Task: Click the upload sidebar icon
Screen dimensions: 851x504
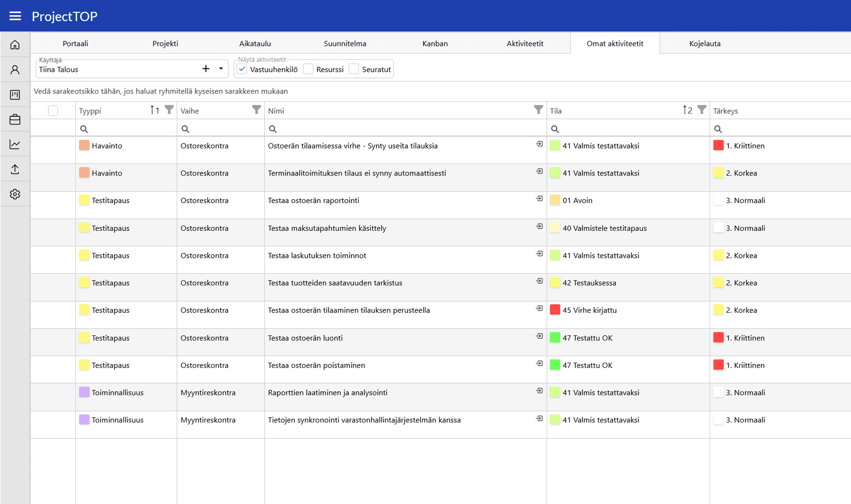Action: click(15, 169)
